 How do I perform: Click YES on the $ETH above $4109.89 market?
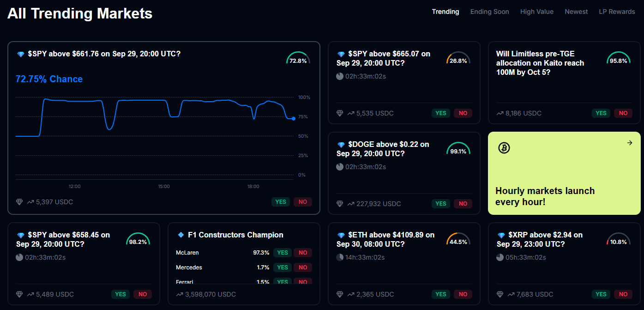441,294
